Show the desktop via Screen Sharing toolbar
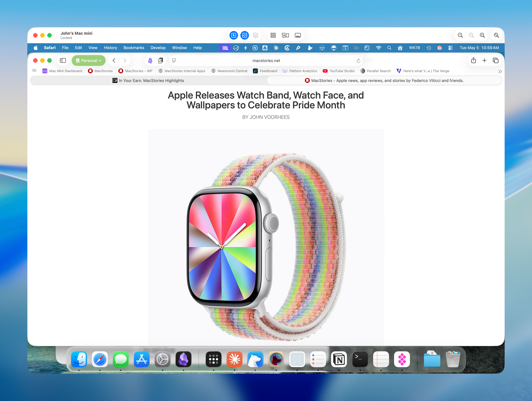The width and height of the screenshot is (532, 401). click(x=298, y=35)
